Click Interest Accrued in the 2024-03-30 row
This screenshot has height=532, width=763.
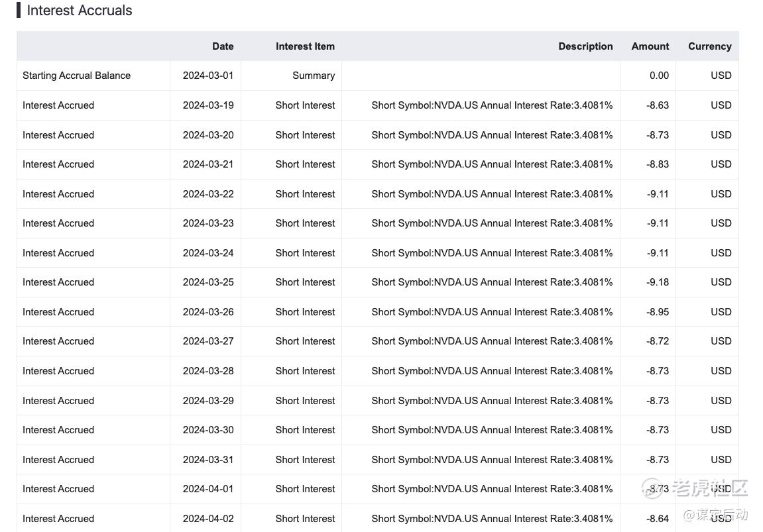(x=58, y=430)
